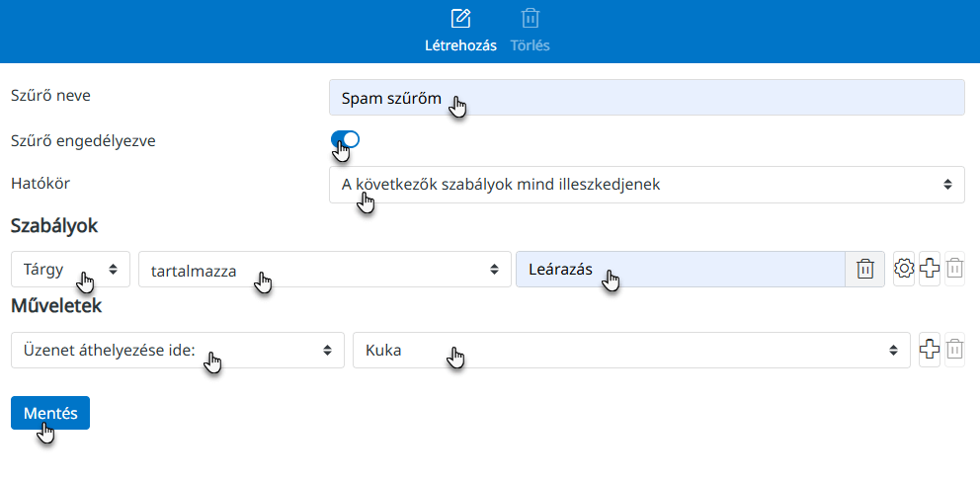Open the Kuka target folder dropdown
Viewport: 980px width, 481px height.
coord(631,350)
